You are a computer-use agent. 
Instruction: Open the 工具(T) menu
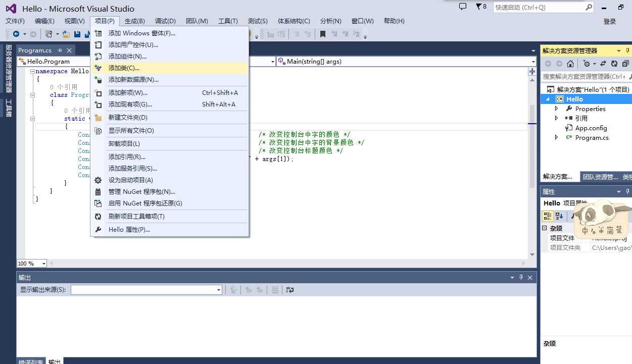click(x=228, y=21)
